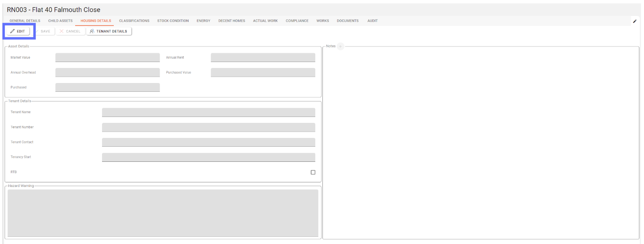Open the Energy tab
Screen dimensions: 644x244
203,21
